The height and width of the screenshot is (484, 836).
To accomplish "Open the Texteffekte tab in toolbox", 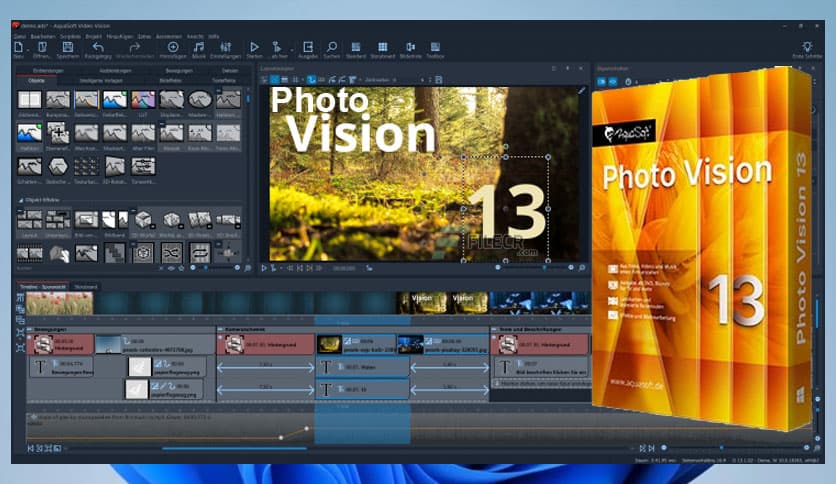I will [223, 80].
